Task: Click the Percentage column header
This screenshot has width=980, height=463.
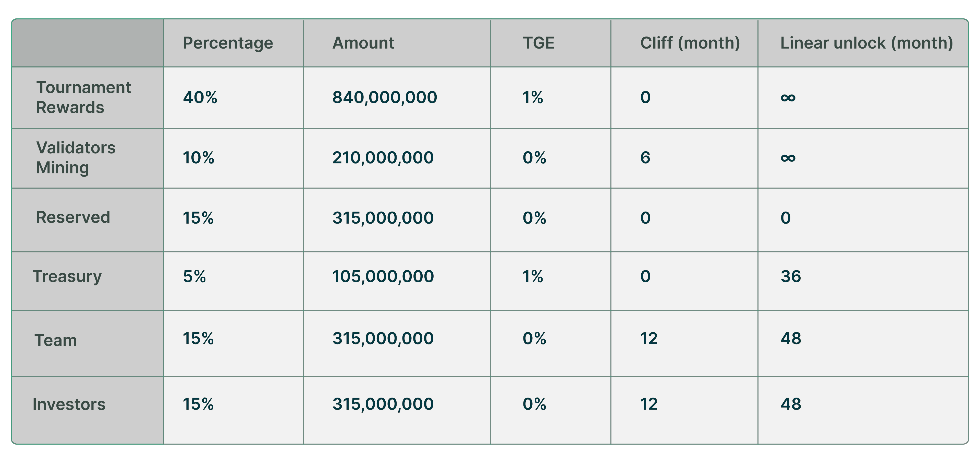Action: click(228, 43)
